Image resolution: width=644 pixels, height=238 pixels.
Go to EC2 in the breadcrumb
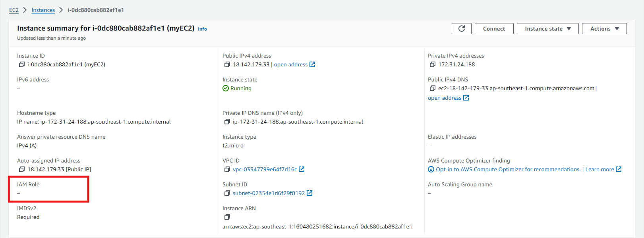tap(14, 10)
